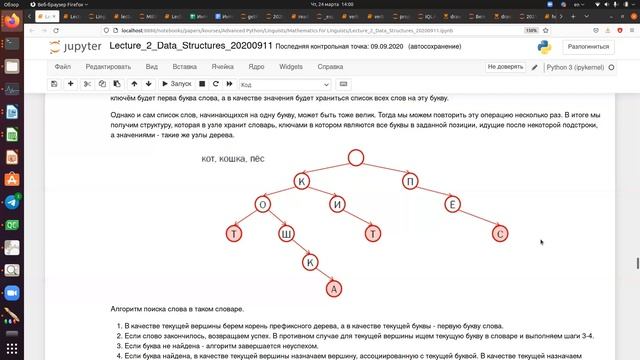
Task: Click the pencil edit icon near the kernel name
Action: coord(534,68)
